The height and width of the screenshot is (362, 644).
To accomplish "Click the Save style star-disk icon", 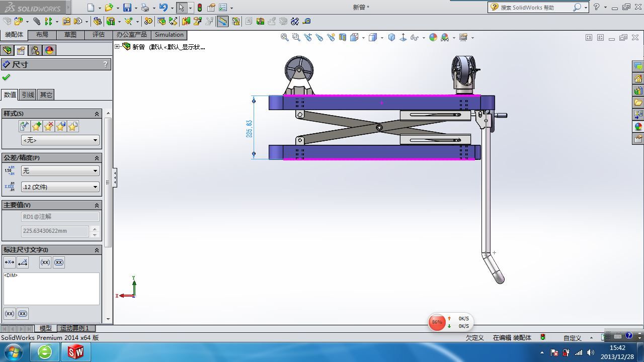I will 60,126.
